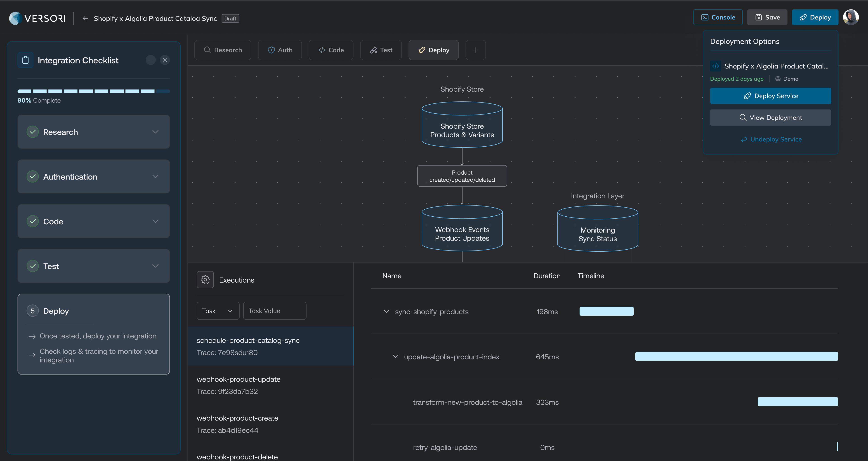868x461 pixels.
Task: Save the integration
Action: click(767, 17)
